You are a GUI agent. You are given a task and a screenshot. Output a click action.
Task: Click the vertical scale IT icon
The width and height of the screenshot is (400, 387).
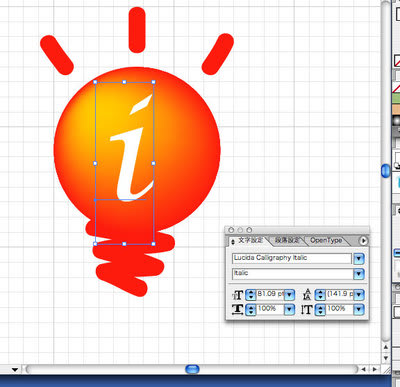(x=306, y=310)
